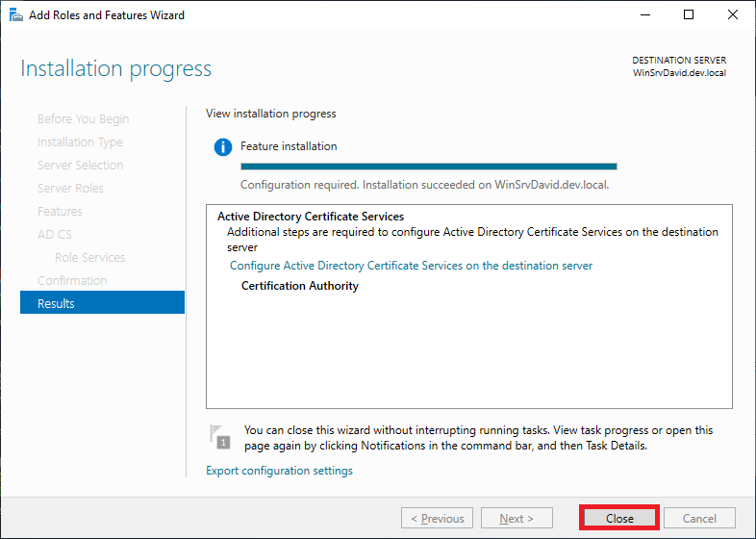Screen dimensions: 756x539
Task: Select the Server Roles step
Action: tap(70, 189)
